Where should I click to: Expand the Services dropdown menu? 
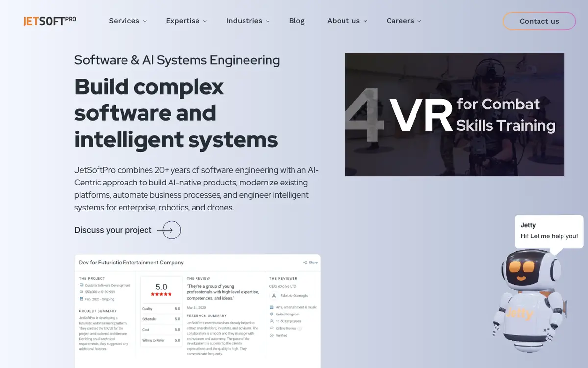[x=127, y=21]
